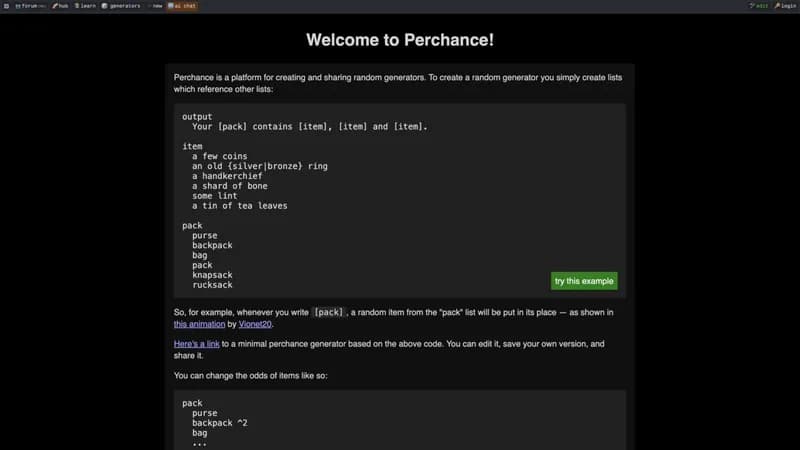800x450 pixels.
Task: Click 'backpack ^2' in second code block
Action: click(220, 423)
